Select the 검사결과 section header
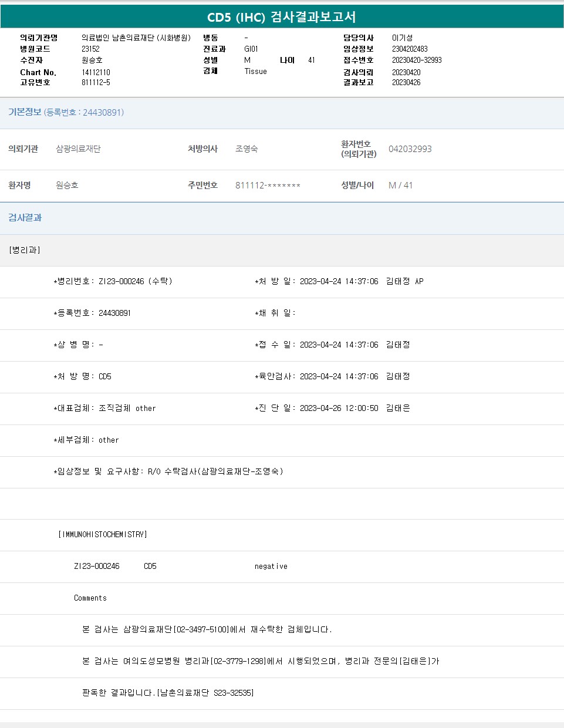 25,218
